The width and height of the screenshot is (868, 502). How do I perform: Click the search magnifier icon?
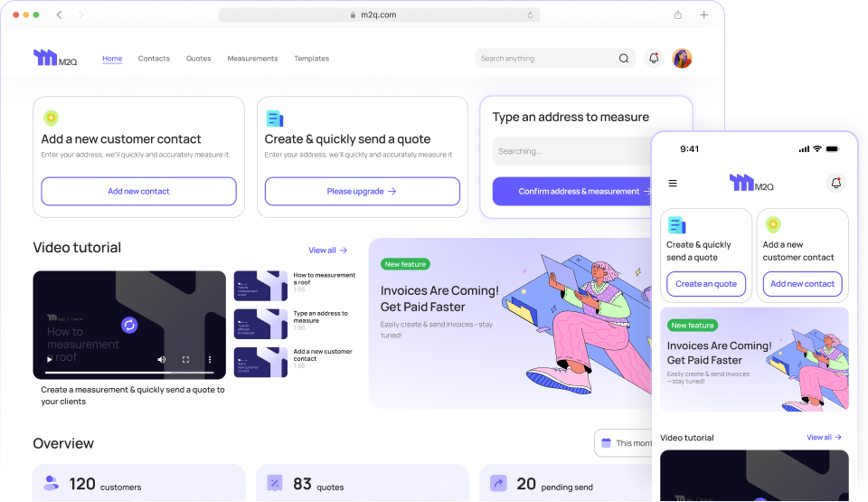tap(624, 59)
